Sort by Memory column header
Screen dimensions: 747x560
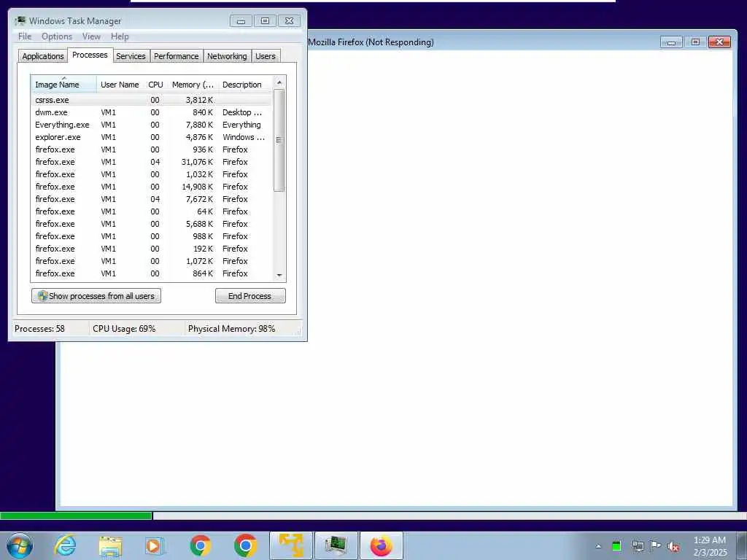pos(193,85)
